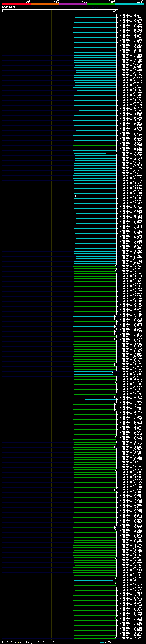Open hit UniRef100_Q9SUI9

pyautogui.click(x=131, y=15)
